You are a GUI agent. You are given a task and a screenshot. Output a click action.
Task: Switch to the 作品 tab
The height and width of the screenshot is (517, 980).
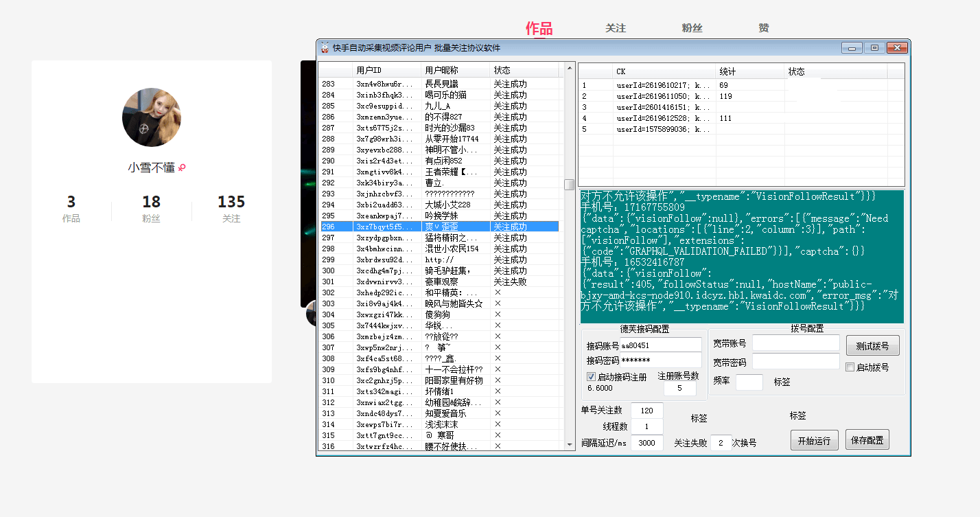coord(539,28)
